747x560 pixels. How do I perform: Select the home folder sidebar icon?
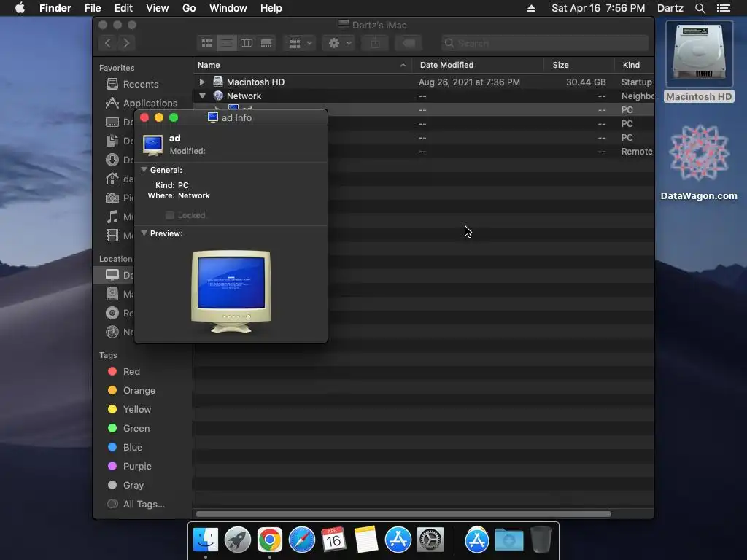pos(112,179)
